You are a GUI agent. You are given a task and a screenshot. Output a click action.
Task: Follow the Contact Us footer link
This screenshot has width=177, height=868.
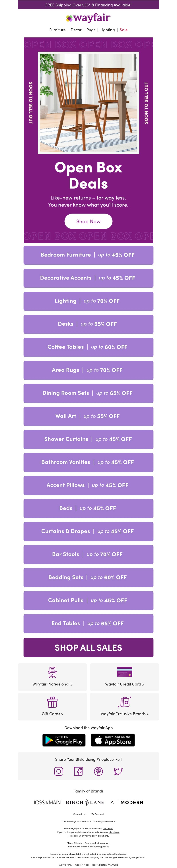79,814
